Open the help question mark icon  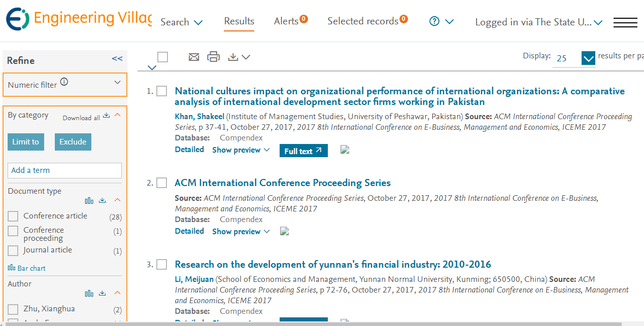point(434,21)
